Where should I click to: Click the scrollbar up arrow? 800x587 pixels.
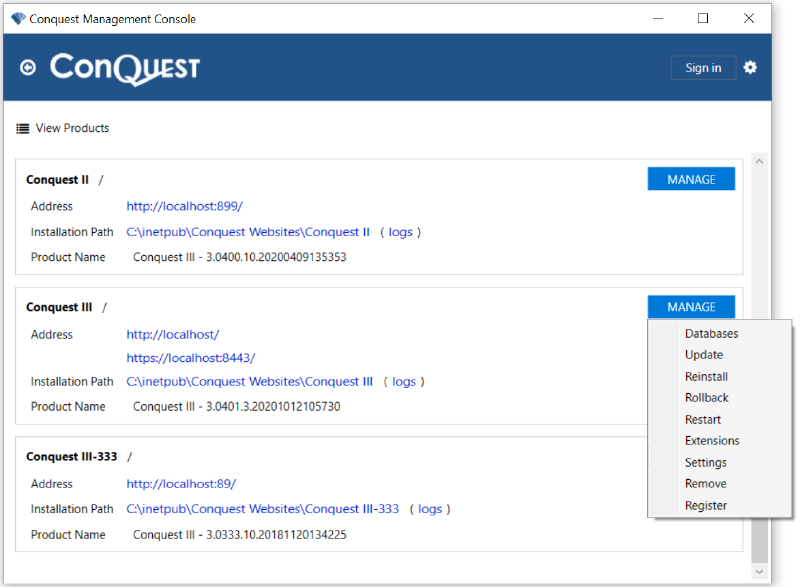click(759, 162)
